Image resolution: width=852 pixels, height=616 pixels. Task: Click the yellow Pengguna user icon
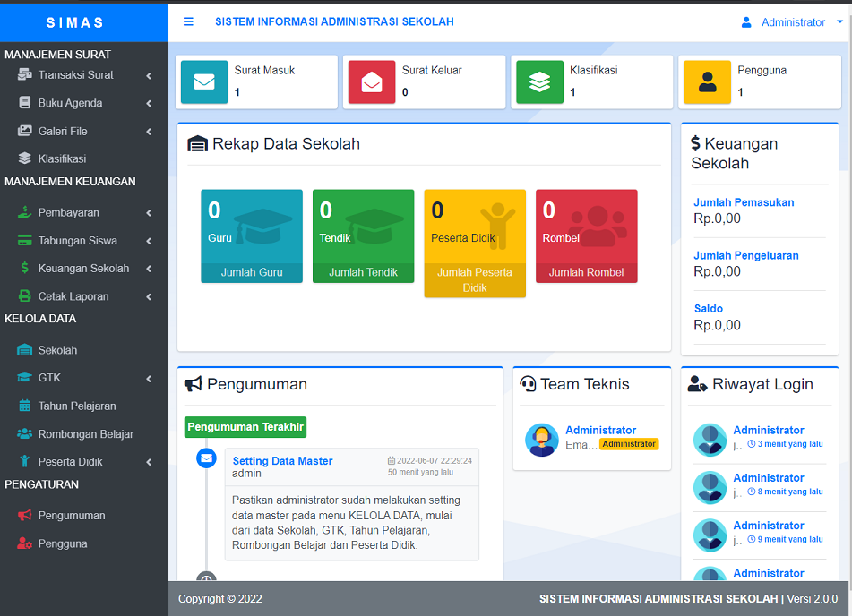pos(707,82)
